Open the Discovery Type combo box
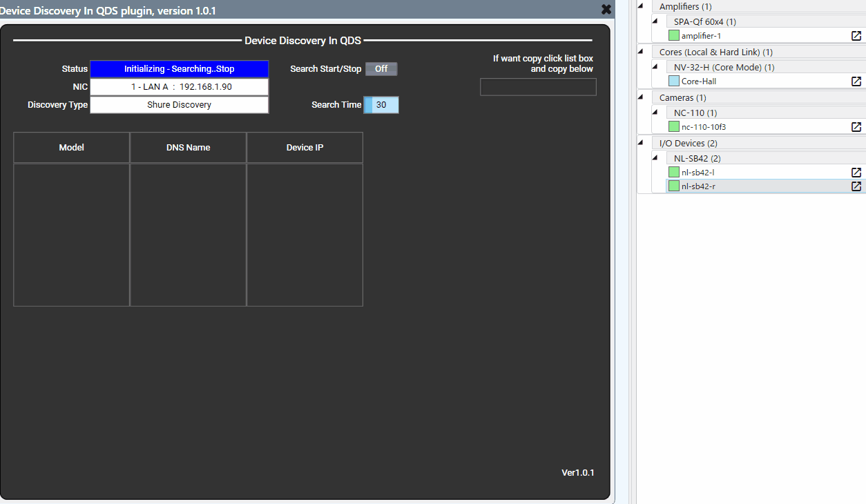This screenshot has width=866, height=504. coord(179,105)
